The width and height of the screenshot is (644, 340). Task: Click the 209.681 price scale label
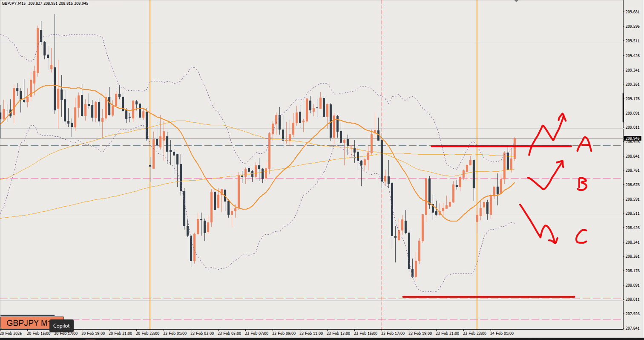point(632,12)
